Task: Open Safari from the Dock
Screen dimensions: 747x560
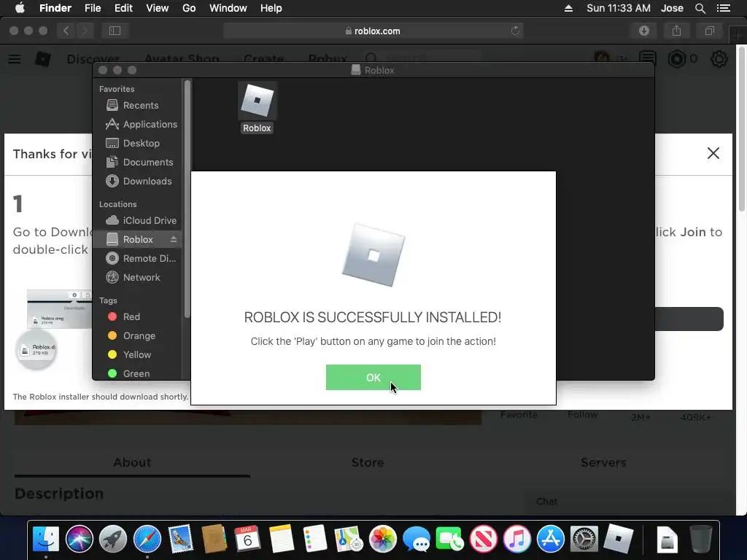Action: tap(147, 539)
